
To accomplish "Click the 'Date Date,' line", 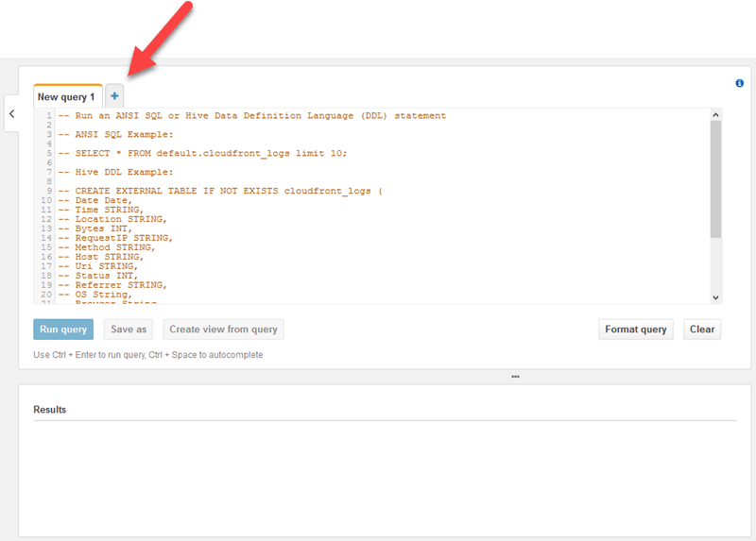I will point(95,200).
